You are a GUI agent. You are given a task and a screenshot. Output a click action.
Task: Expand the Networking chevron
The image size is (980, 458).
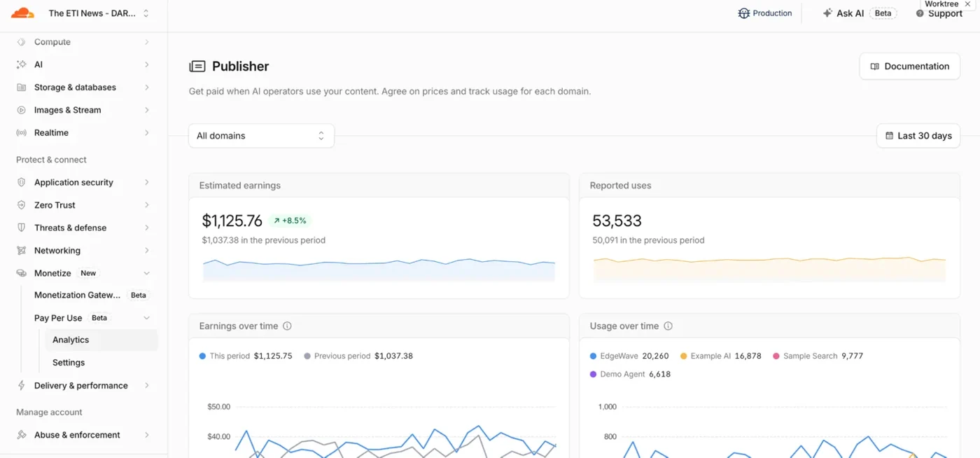146,251
